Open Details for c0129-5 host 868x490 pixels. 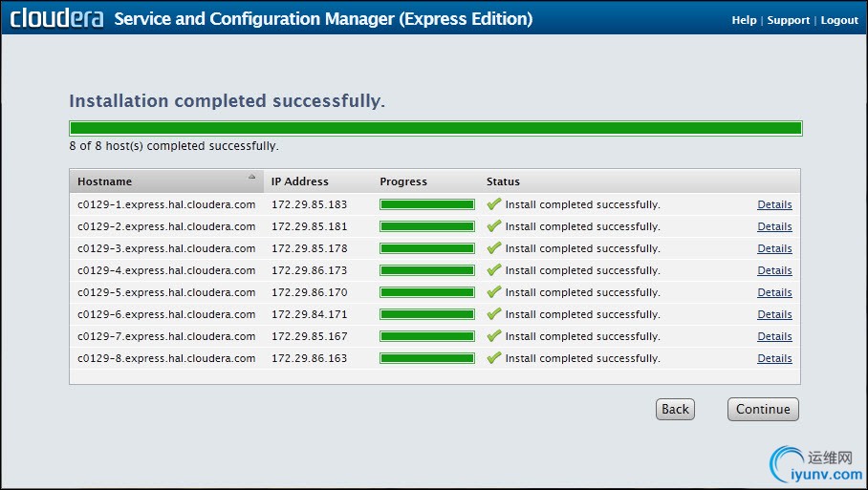coord(774,292)
